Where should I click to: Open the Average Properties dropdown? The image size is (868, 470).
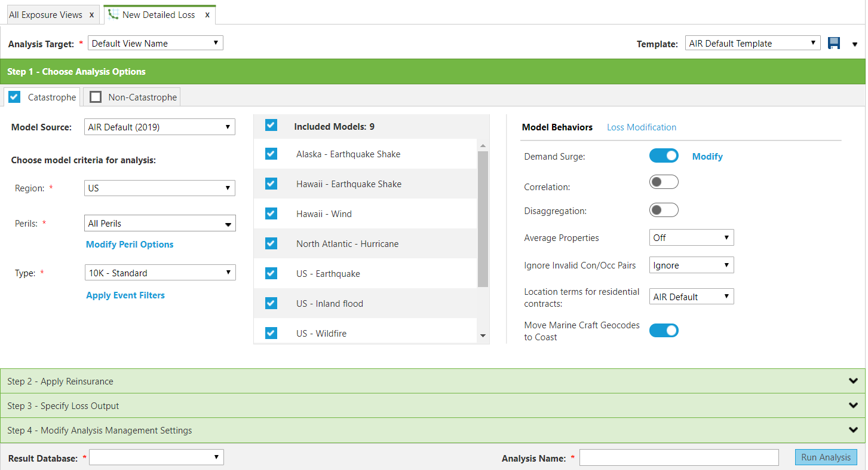click(691, 237)
